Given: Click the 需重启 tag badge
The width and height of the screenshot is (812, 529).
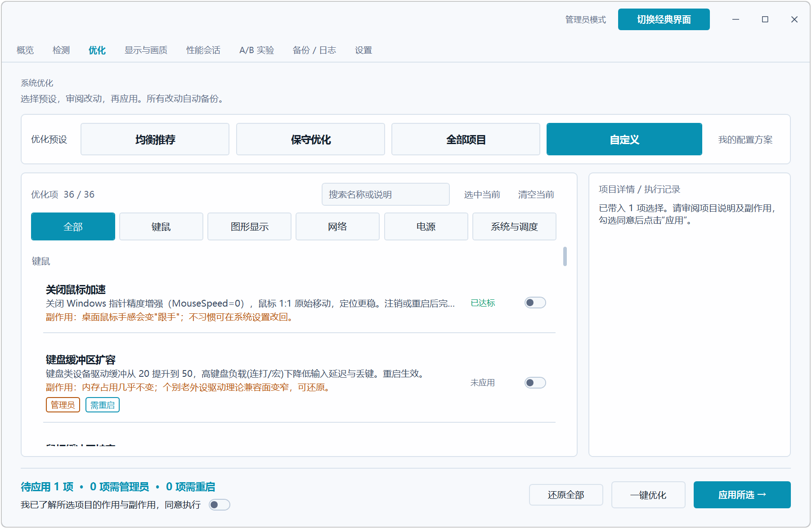Looking at the screenshot, I should 103,405.
